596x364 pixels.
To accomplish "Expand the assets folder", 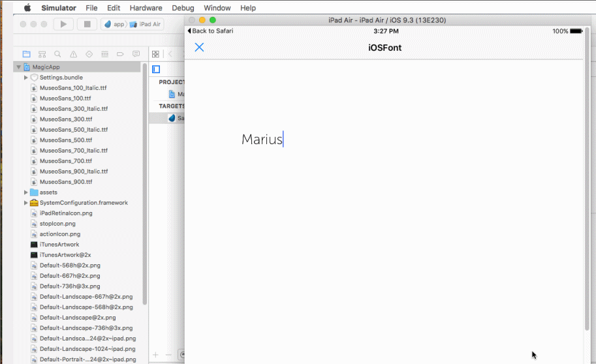I will tap(26, 192).
